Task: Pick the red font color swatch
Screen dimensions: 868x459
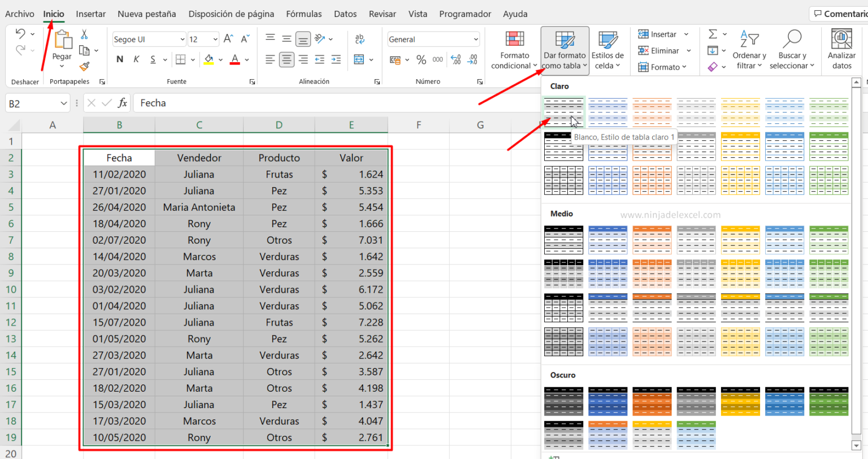Action: pos(235,62)
